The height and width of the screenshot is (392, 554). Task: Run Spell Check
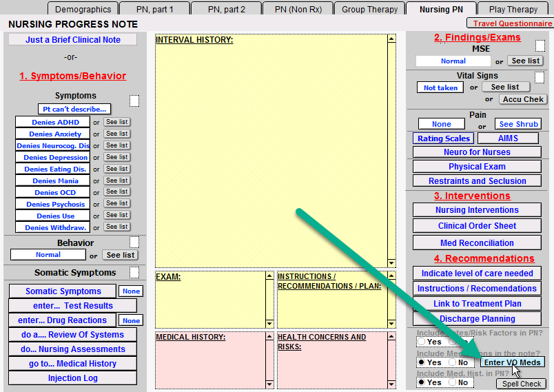pos(521,384)
